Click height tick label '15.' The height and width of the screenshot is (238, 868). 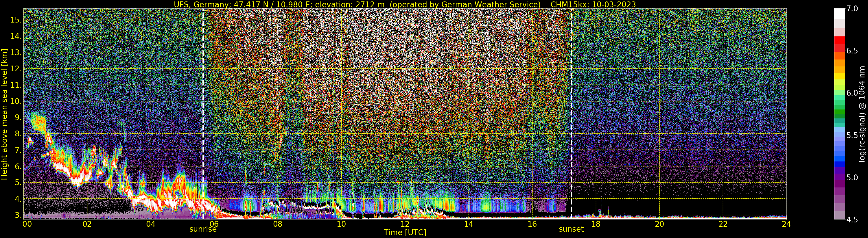tap(16, 20)
